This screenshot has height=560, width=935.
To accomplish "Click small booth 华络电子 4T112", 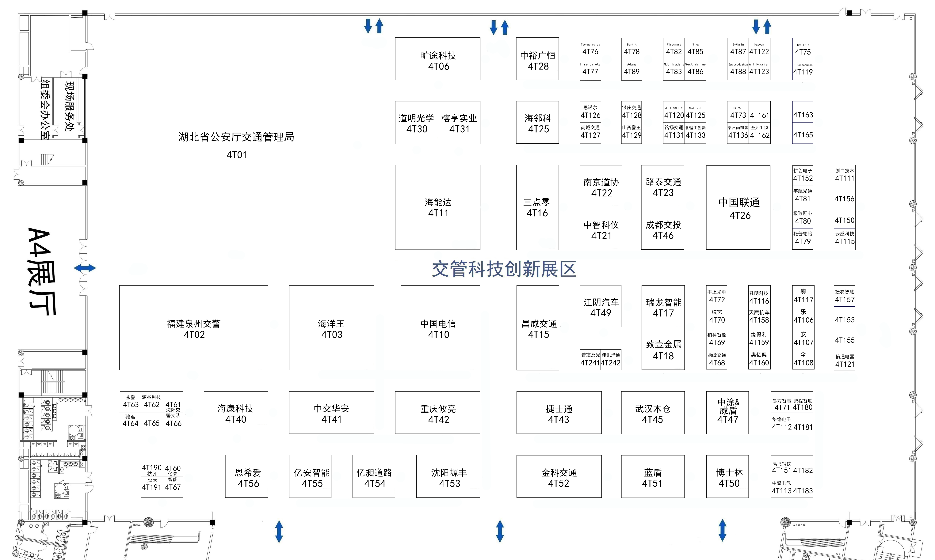I will (782, 423).
